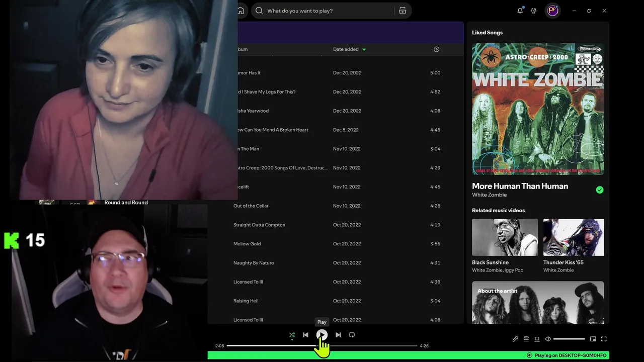Image resolution: width=644 pixels, height=362 pixels.
Task: Click the 'Dec 8, 2022' date cell
Action: coord(346,130)
